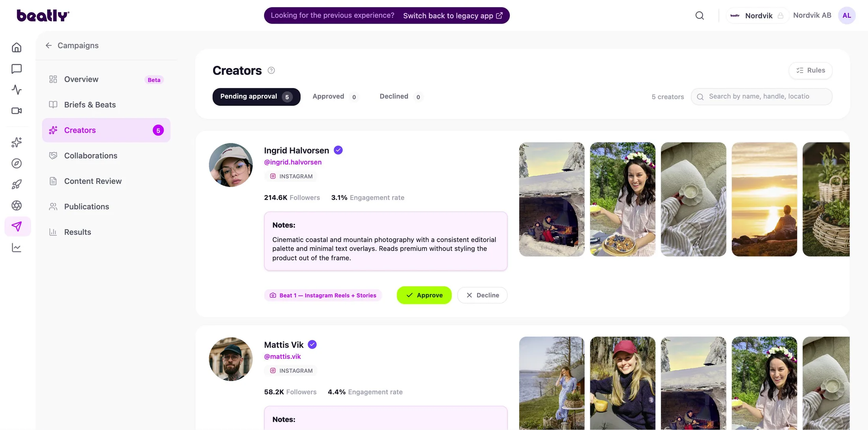This screenshot has width=868, height=430.
Task: Click the Beat 1 Instagram Reels + Stories tag
Action: 323,295
